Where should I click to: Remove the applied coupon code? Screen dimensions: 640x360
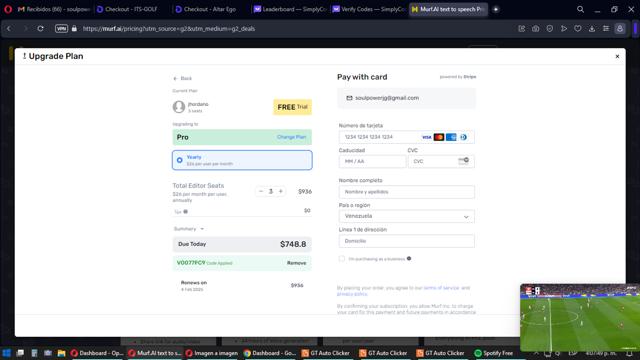296,263
